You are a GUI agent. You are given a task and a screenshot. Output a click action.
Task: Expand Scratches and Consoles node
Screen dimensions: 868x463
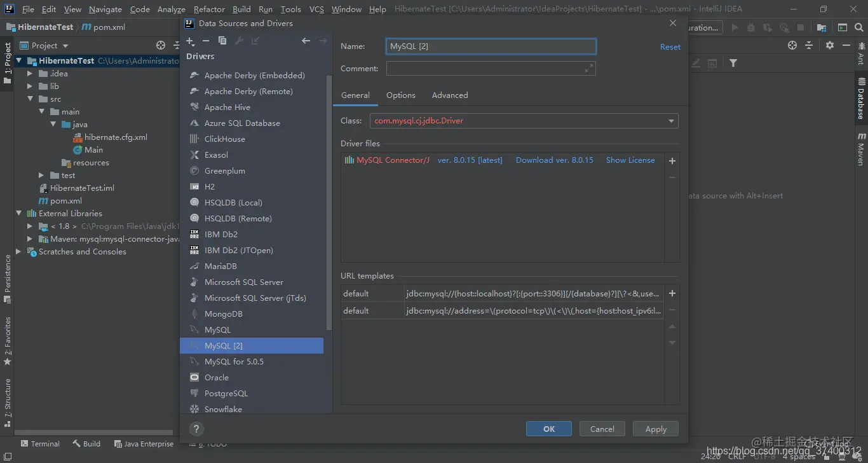(x=18, y=252)
